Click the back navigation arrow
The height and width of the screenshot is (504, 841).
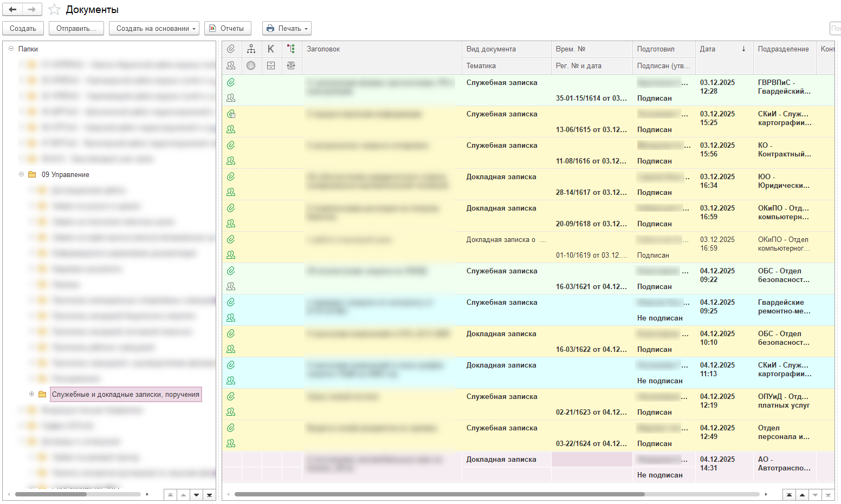tap(12, 9)
